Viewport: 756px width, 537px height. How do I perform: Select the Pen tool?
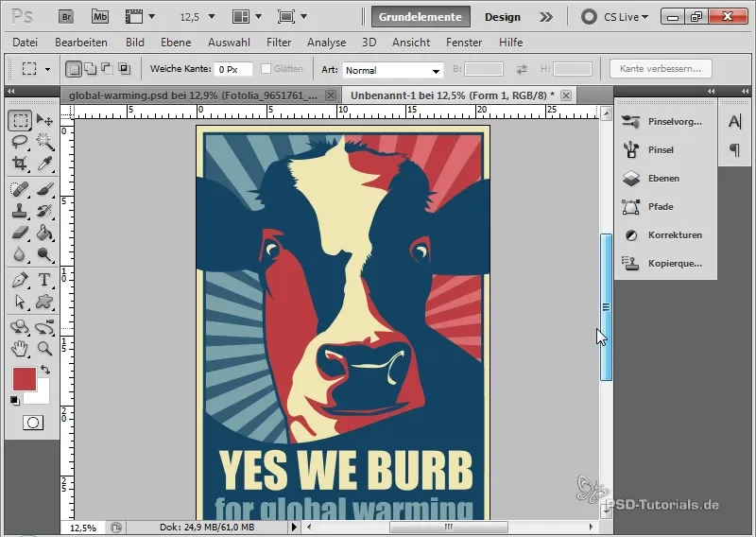[20, 279]
